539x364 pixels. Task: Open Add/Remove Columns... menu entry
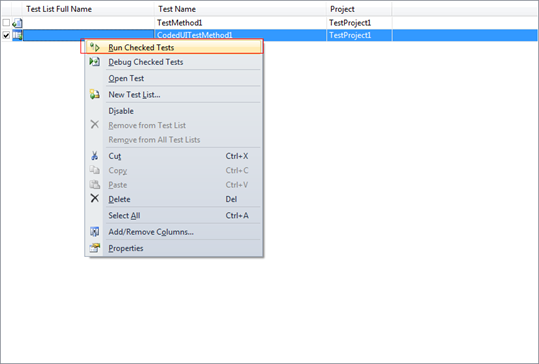pos(174,232)
